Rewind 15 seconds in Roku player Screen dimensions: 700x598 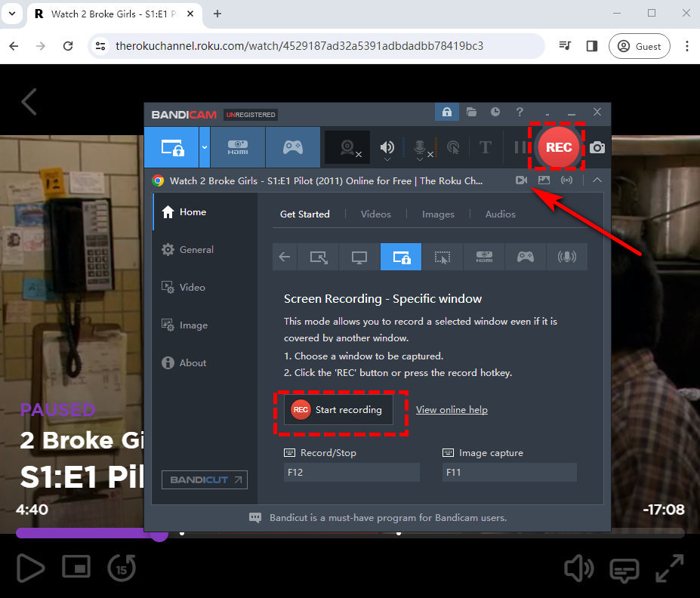click(122, 568)
